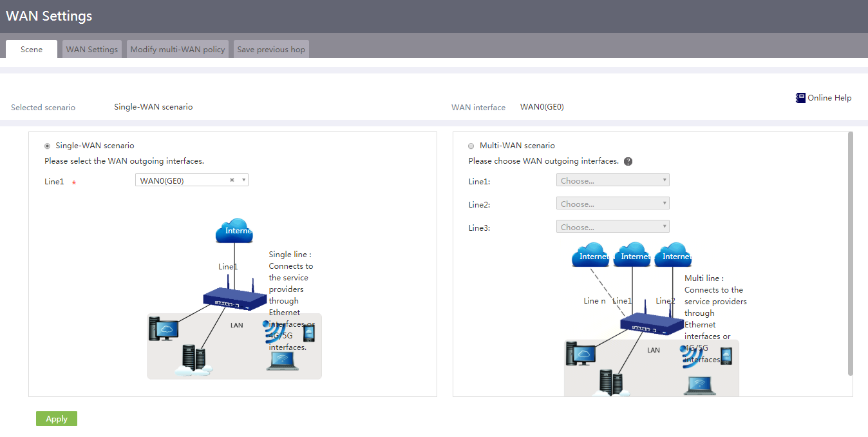
Task: Open the single-WAN Line1 WAN0(GE0) dropdown
Action: click(192, 180)
